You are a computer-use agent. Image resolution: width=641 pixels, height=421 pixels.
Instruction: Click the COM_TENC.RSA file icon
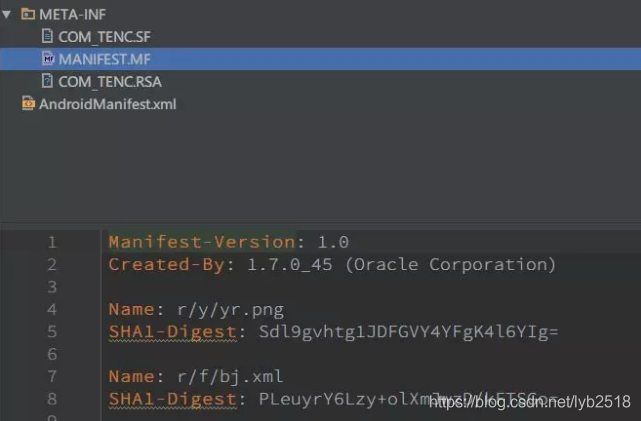coord(47,81)
